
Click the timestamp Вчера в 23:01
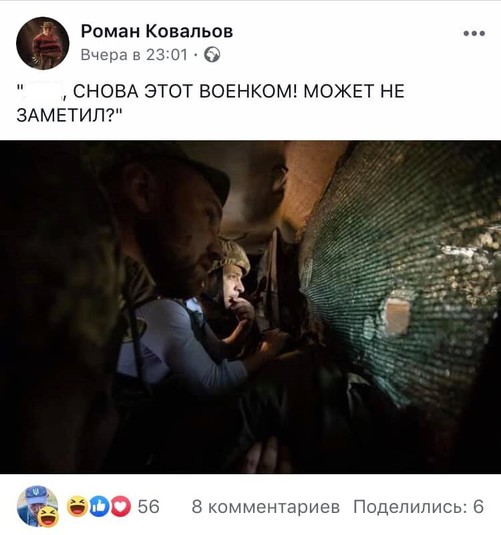[x=134, y=55]
